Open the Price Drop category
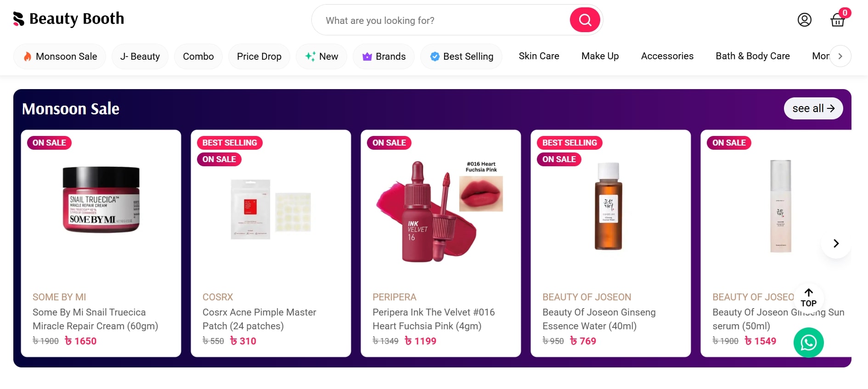Image resolution: width=868 pixels, height=389 pixels. pyautogui.click(x=259, y=56)
